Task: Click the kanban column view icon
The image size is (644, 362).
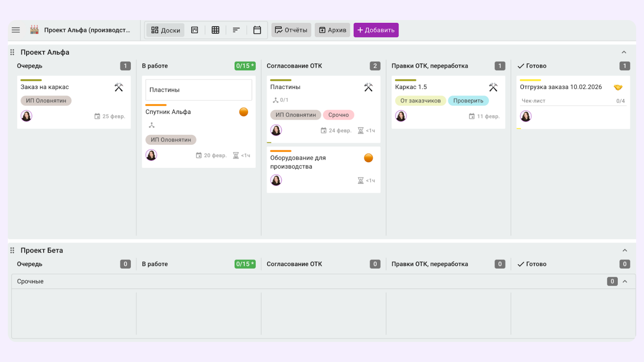Action: tap(195, 30)
